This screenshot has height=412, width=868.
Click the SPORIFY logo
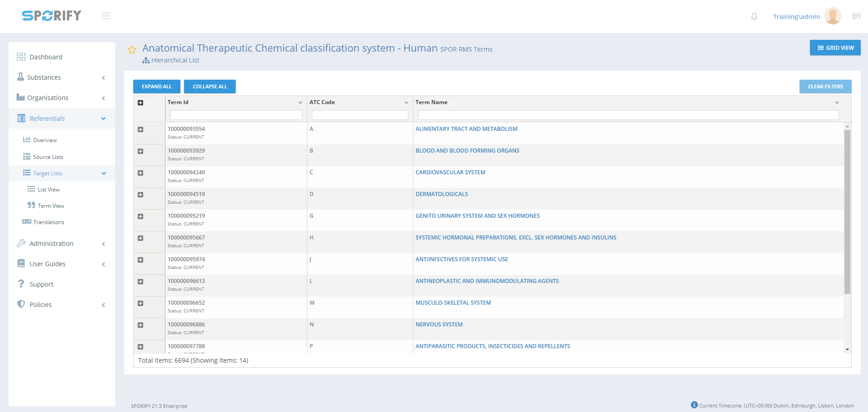(52, 16)
